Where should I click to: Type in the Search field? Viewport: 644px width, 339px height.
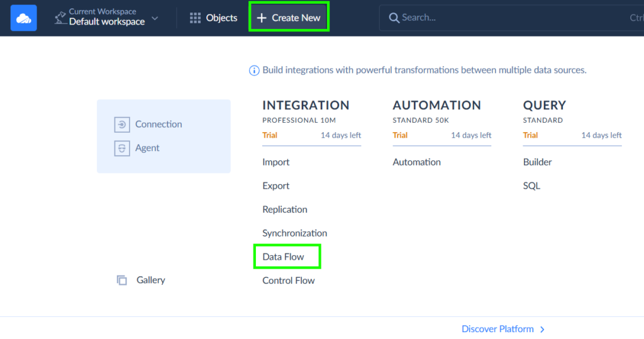[503, 18]
